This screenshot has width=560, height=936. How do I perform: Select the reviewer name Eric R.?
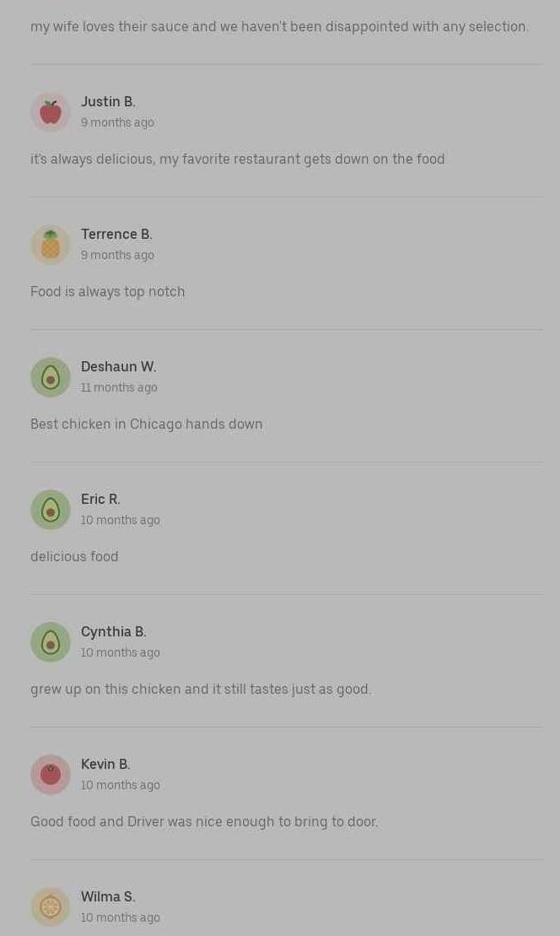tap(100, 499)
